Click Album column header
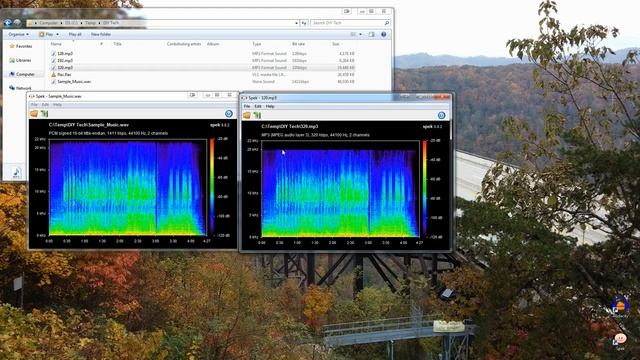The image size is (640, 360). [213, 44]
